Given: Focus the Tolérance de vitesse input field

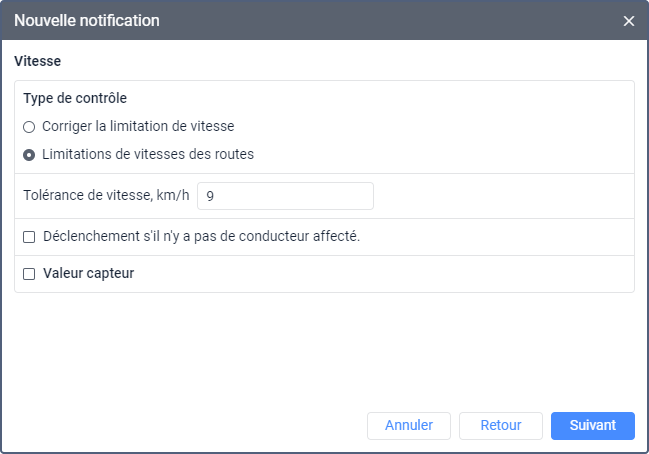Looking at the screenshot, I should coord(285,196).
